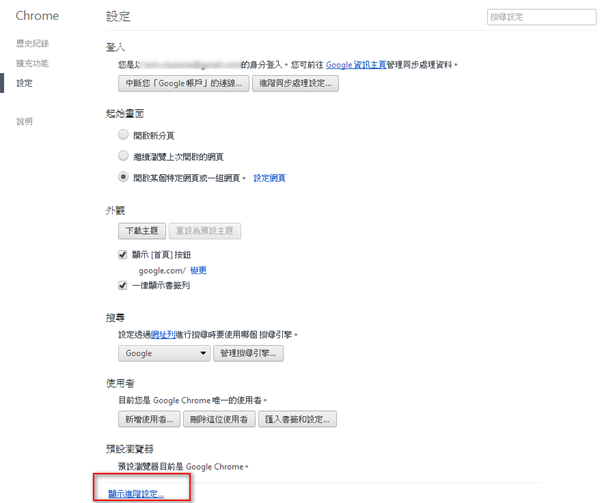Click the Chrome title text
This screenshot has width=600, height=503.
37,16
